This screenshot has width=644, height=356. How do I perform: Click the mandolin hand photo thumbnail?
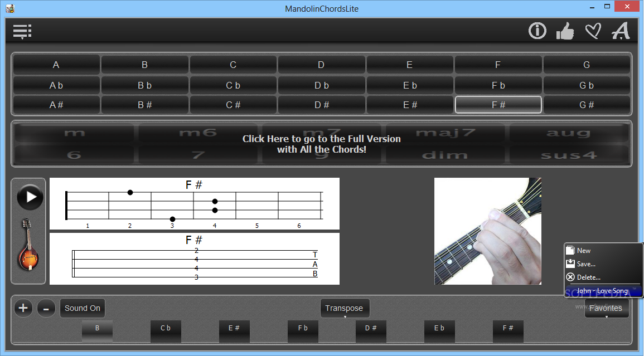tap(488, 231)
